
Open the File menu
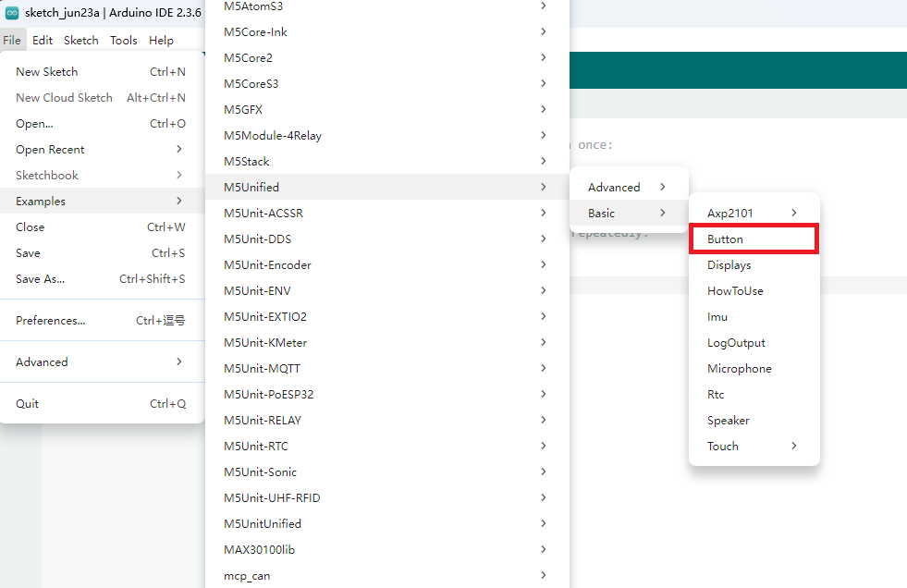tap(12, 41)
